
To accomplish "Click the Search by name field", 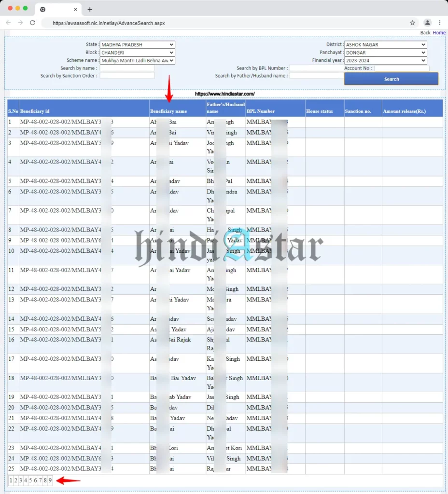I will pos(127,68).
